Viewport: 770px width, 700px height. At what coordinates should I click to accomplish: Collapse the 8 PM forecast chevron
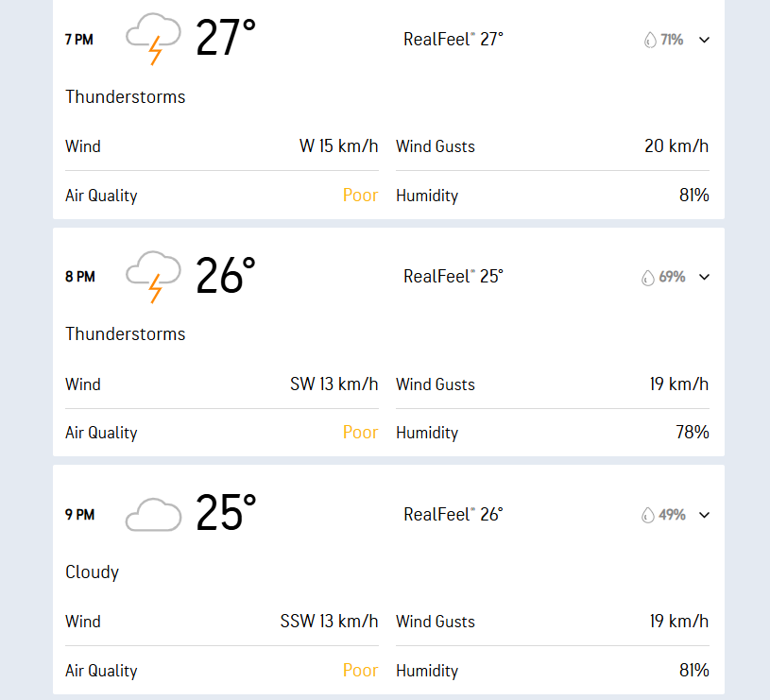point(704,277)
